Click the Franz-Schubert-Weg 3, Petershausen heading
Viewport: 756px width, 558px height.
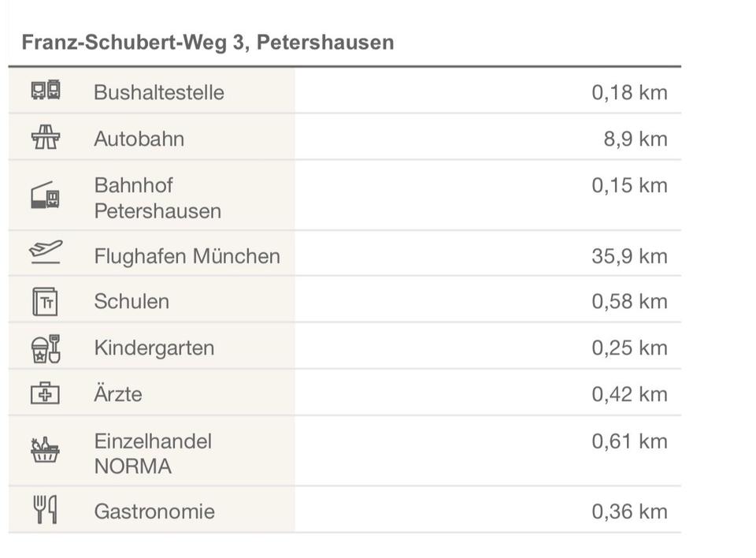click(208, 43)
